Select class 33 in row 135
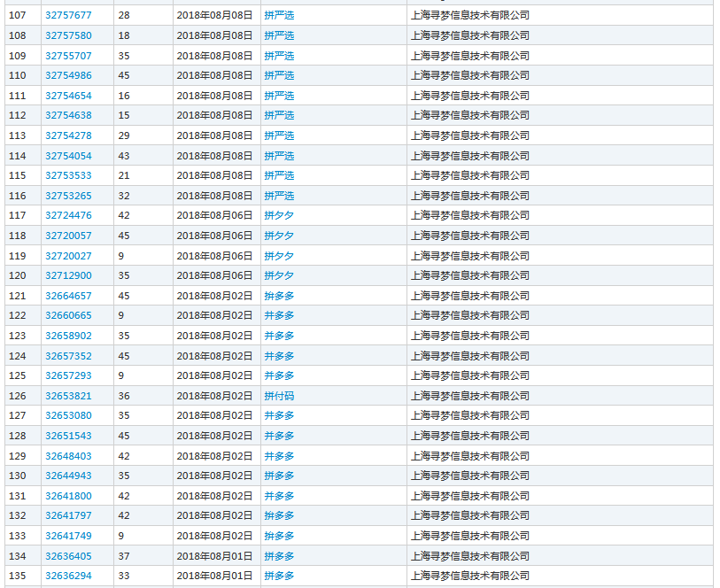Viewport: 720px width, 588px height. (x=124, y=576)
